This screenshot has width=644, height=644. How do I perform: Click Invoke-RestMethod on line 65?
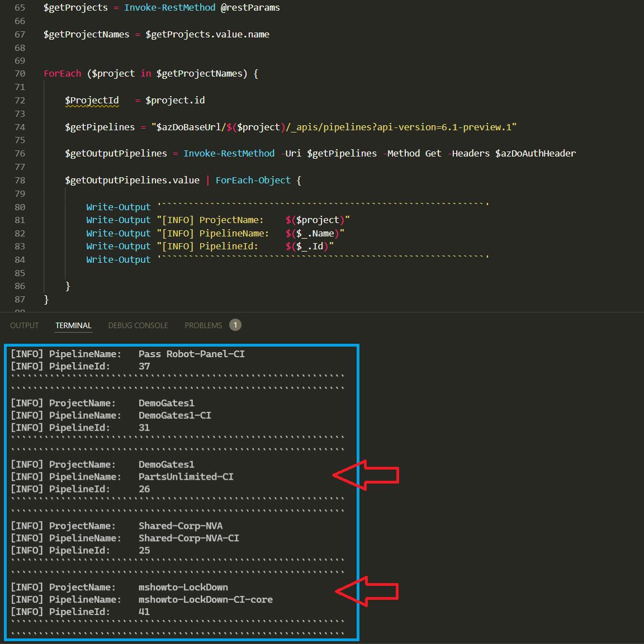(169, 8)
